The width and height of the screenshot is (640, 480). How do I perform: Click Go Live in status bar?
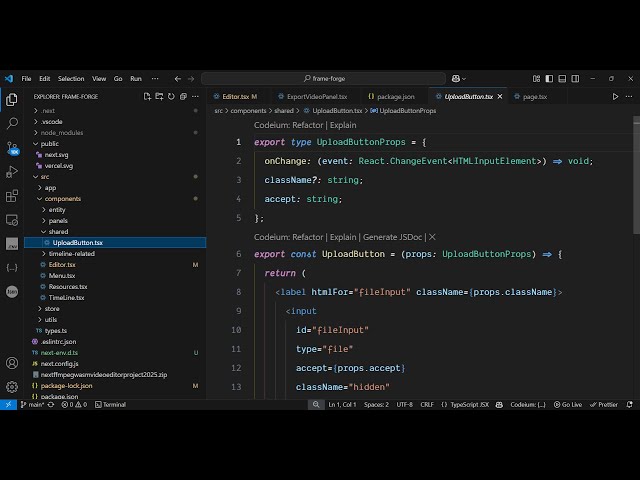(x=568, y=404)
